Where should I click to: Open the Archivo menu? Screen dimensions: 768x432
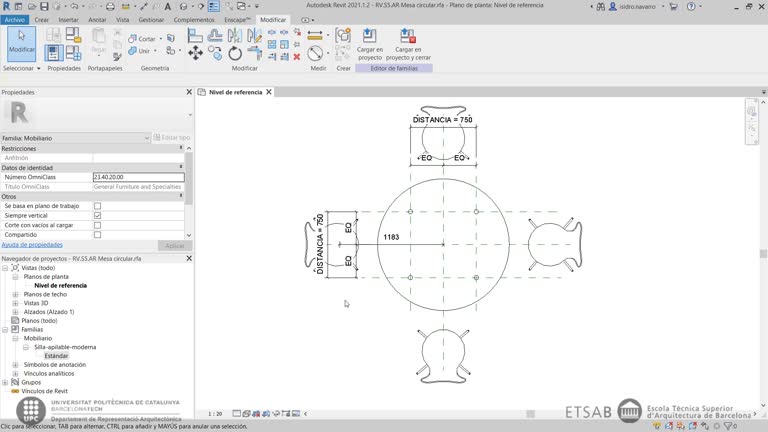(14, 19)
